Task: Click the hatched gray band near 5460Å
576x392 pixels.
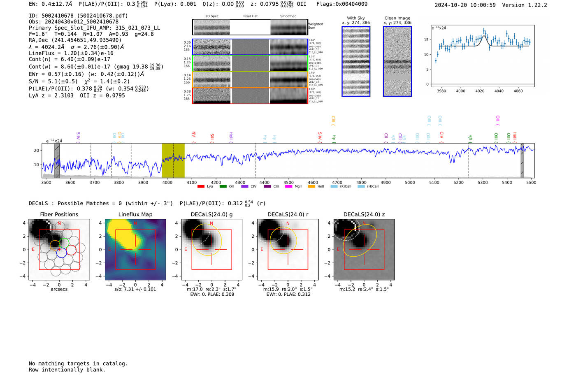Action: pos(522,160)
